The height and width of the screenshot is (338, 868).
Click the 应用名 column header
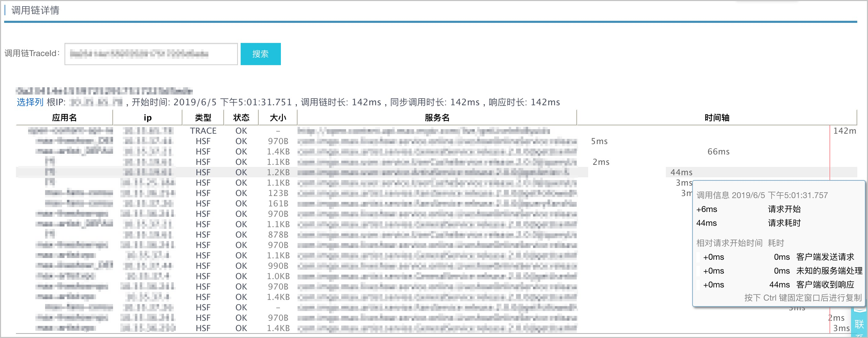[64, 118]
